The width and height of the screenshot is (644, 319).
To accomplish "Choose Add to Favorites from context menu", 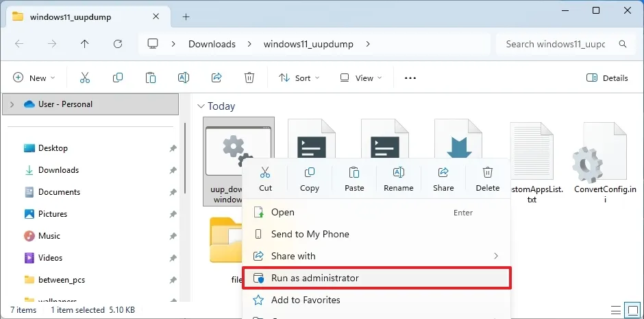I will click(x=305, y=300).
